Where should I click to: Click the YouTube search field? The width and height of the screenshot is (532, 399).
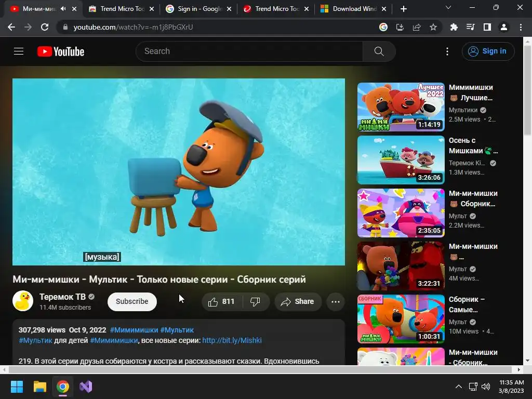coord(249,51)
